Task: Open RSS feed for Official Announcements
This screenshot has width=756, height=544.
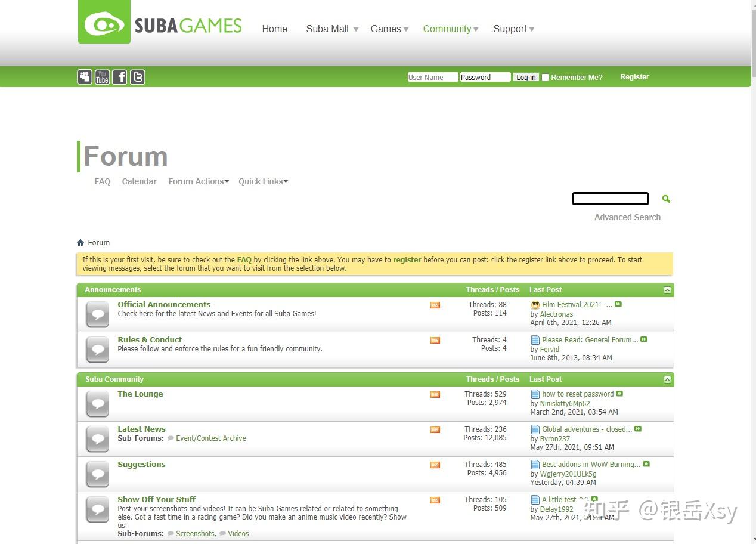Action: pos(435,305)
